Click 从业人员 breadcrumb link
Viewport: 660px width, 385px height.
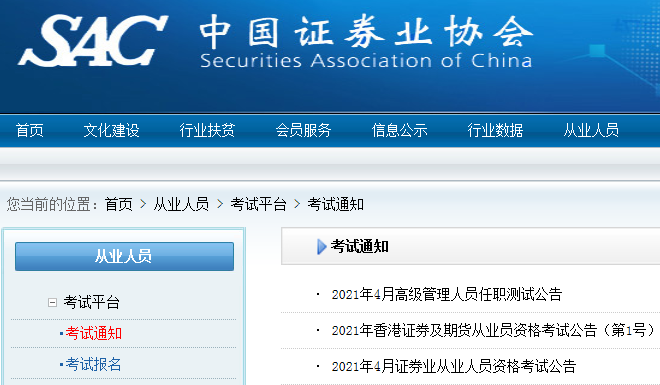pos(181,204)
